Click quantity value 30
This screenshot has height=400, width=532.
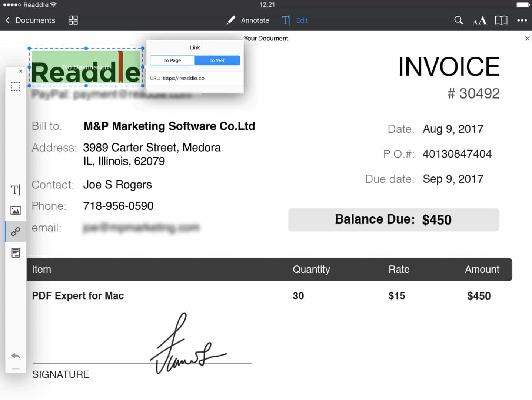[298, 296]
